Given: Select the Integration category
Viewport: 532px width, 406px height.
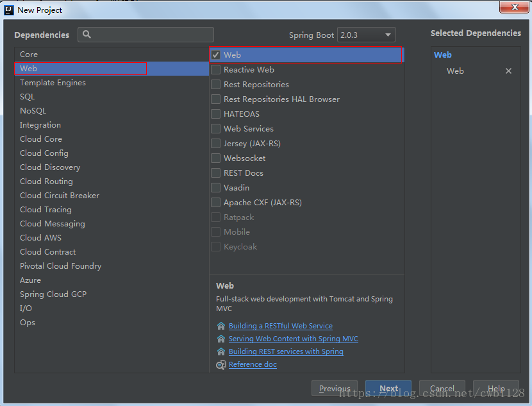Looking at the screenshot, I should click(112, 125).
